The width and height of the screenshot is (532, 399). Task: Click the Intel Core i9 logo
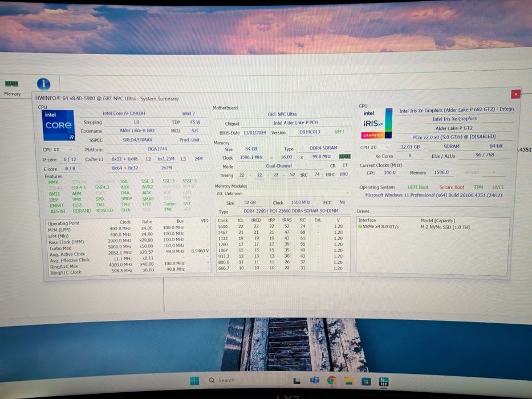click(58, 125)
